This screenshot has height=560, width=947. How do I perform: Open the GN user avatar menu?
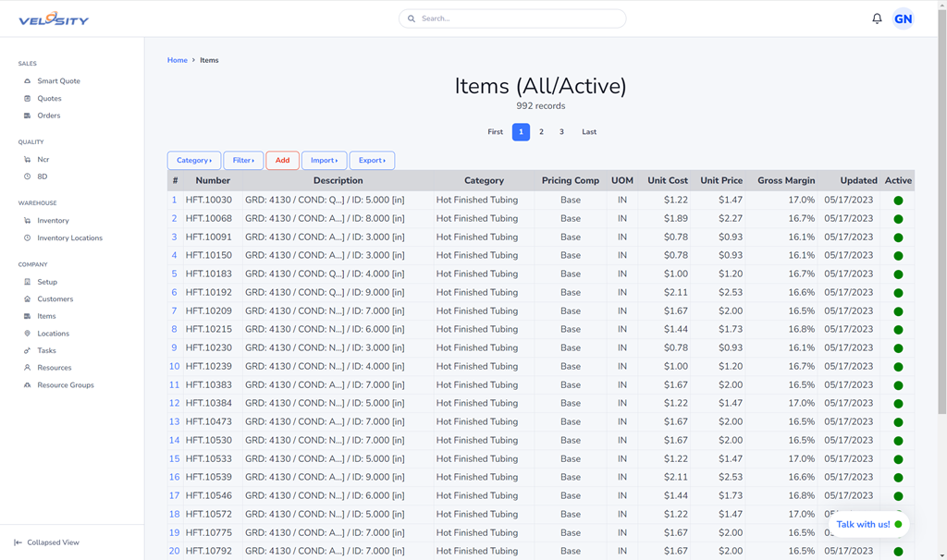[x=903, y=18]
